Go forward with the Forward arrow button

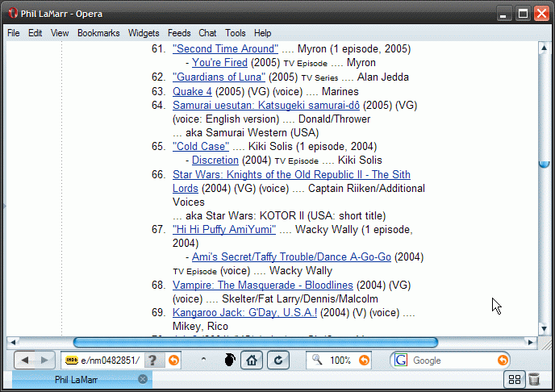(44, 361)
